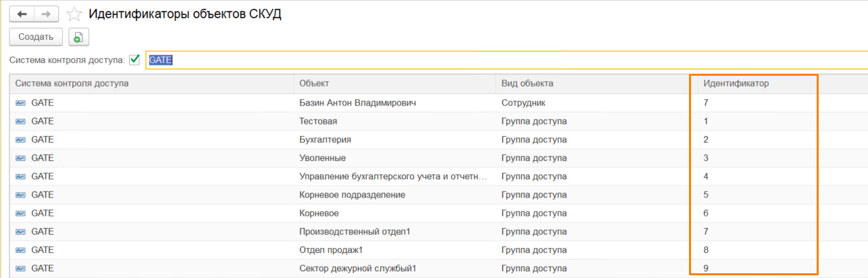Screen dimensions: 868x278
Task: Click the copy-create document icon button
Action: pyautogui.click(x=79, y=37)
